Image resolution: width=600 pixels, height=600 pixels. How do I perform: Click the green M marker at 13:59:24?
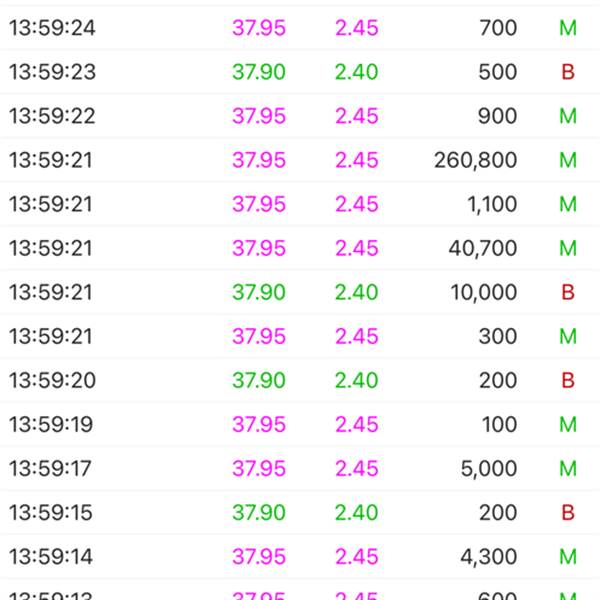(568, 28)
